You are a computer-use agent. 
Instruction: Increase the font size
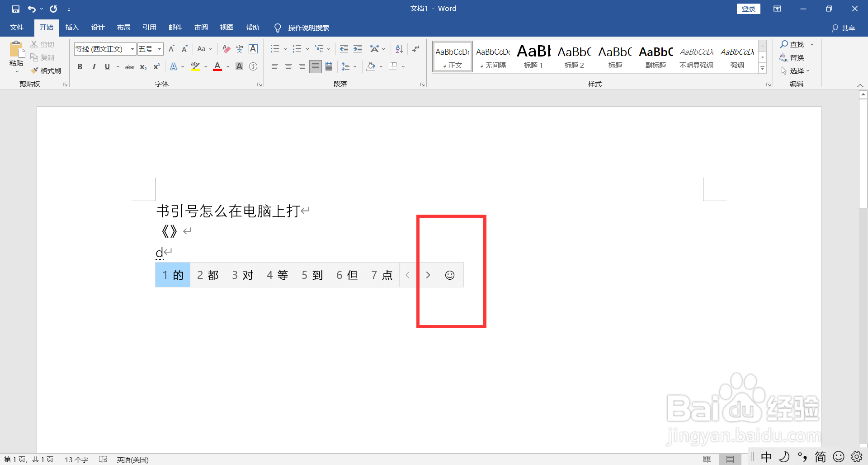pyautogui.click(x=171, y=49)
